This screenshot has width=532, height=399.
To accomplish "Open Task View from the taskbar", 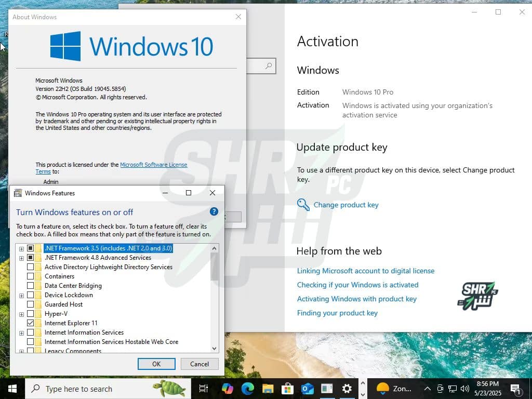I will click(203, 389).
